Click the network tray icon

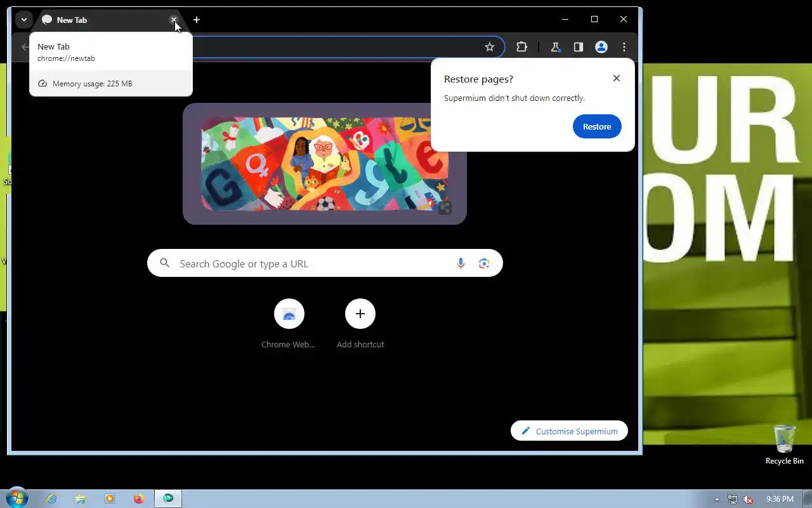coord(733,499)
